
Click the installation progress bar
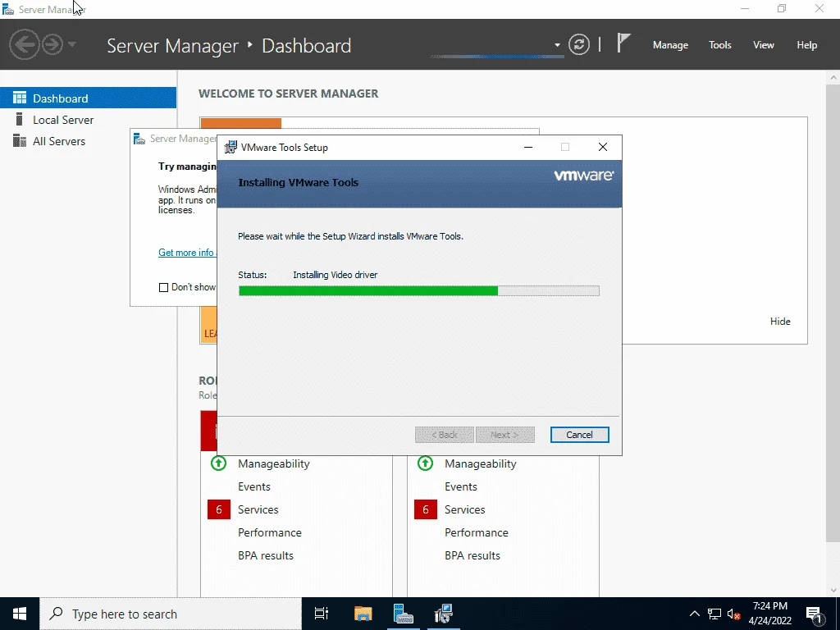point(419,291)
